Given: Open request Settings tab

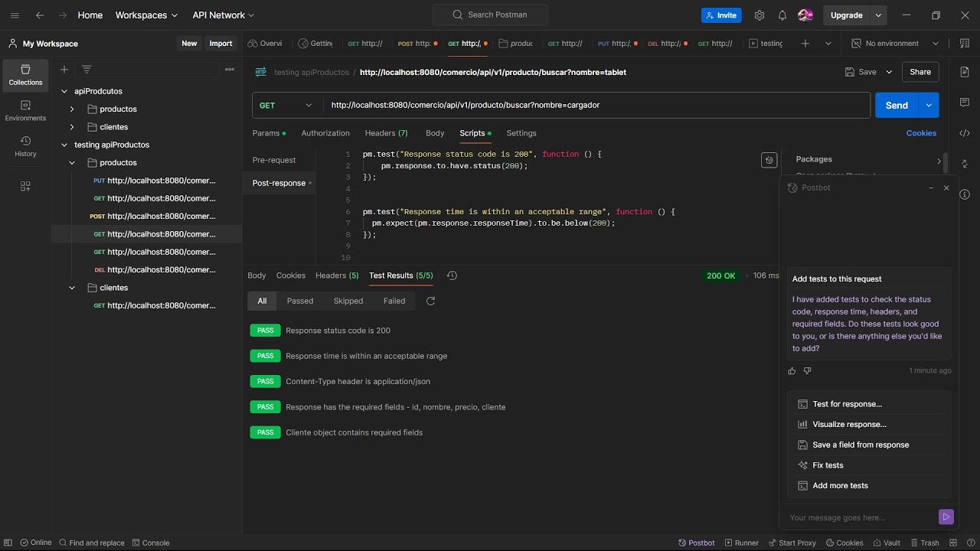Looking at the screenshot, I should pyautogui.click(x=521, y=133).
